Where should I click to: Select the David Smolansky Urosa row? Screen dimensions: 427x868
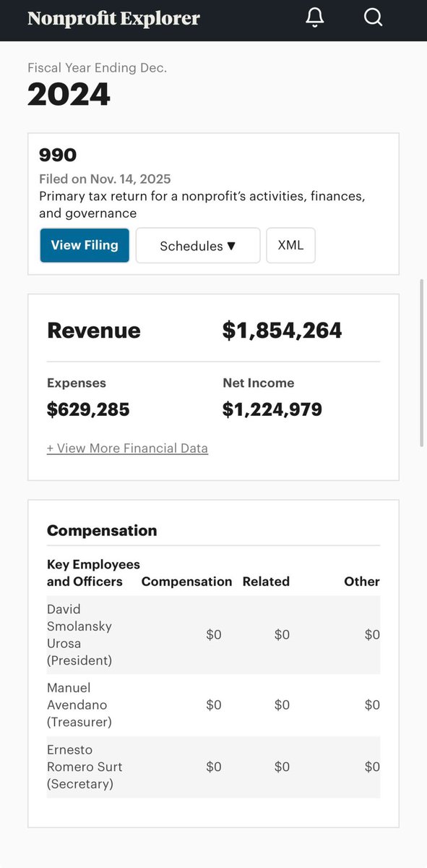click(213, 634)
